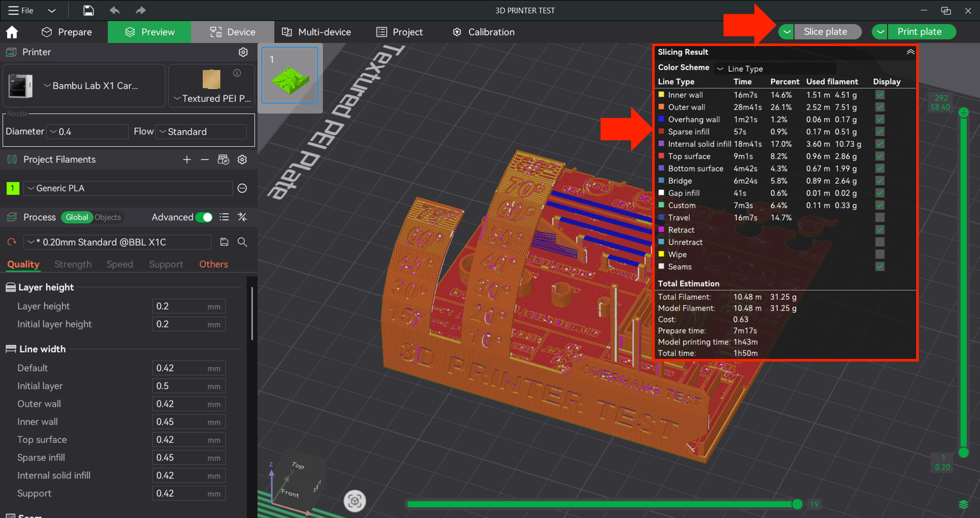Collapse the Slicing Result panel
Screen dimensions: 980x518
tap(910, 52)
